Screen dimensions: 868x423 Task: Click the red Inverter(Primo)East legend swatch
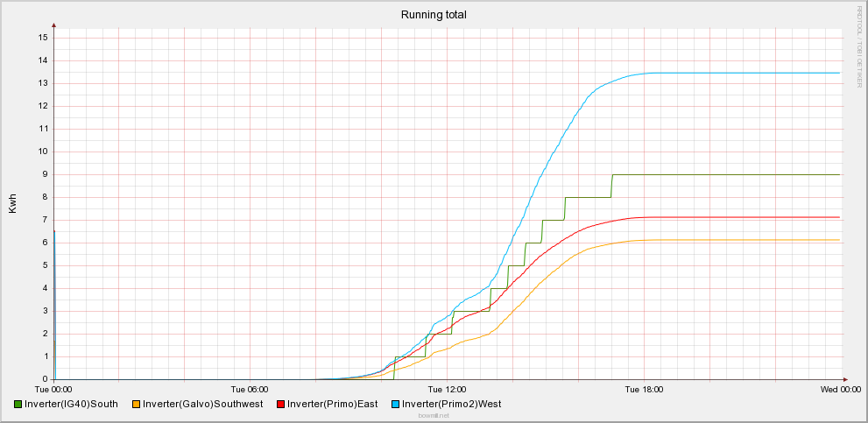[x=281, y=404]
